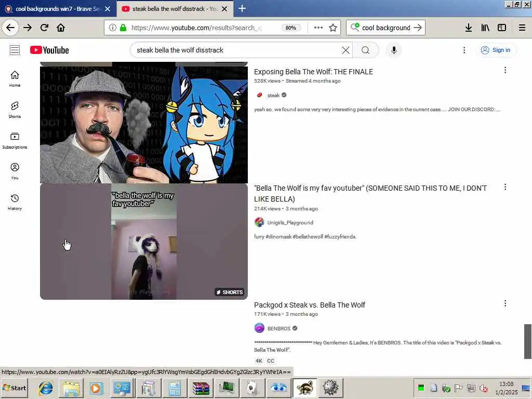
Task: Close the cool backgrounds win7 tab
Action: tap(108, 9)
